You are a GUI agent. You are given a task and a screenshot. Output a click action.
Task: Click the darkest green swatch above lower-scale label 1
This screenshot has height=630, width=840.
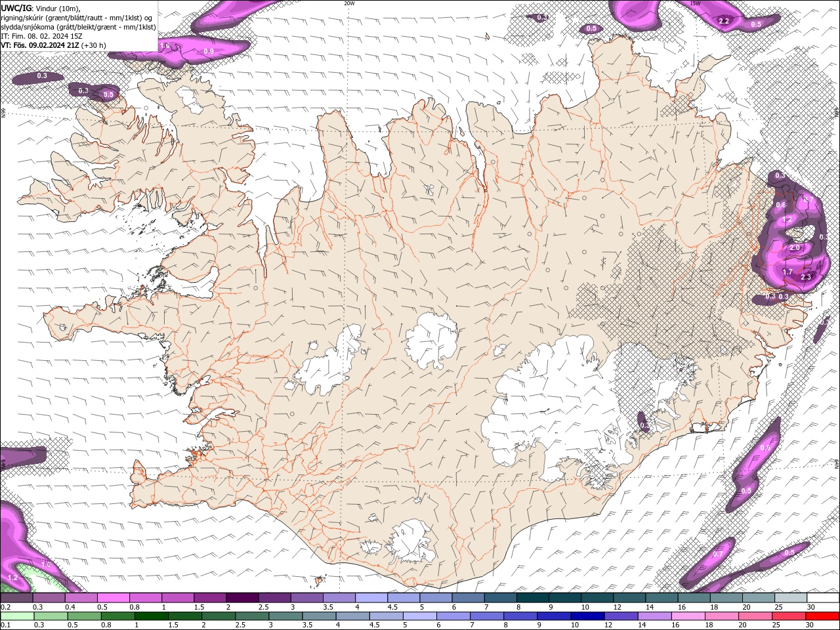coord(152,616)
